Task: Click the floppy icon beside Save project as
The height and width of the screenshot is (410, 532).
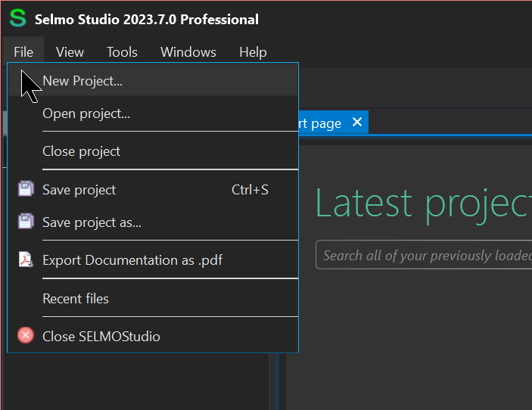Action: tap(26, 221)
